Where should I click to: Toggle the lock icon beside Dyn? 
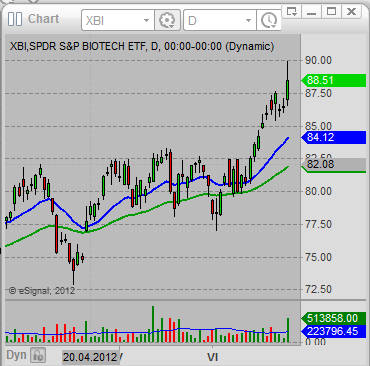point(38,355)
